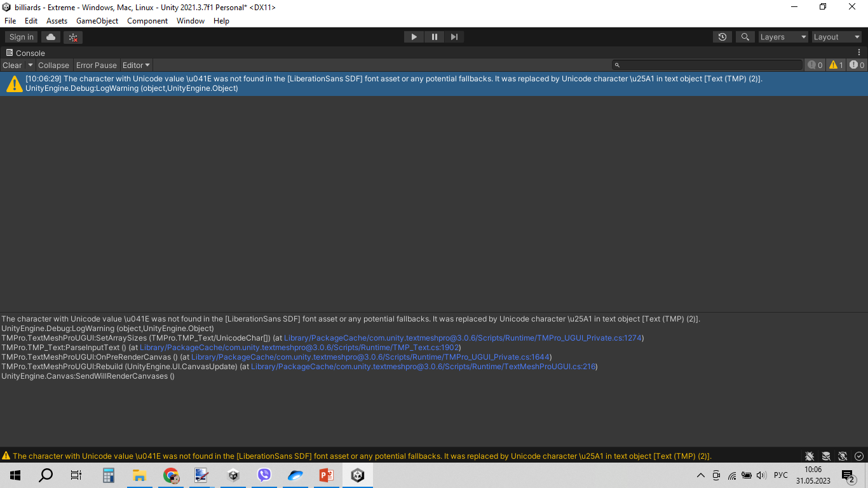Open the Unity global search magnifier

tap(745, 37)
